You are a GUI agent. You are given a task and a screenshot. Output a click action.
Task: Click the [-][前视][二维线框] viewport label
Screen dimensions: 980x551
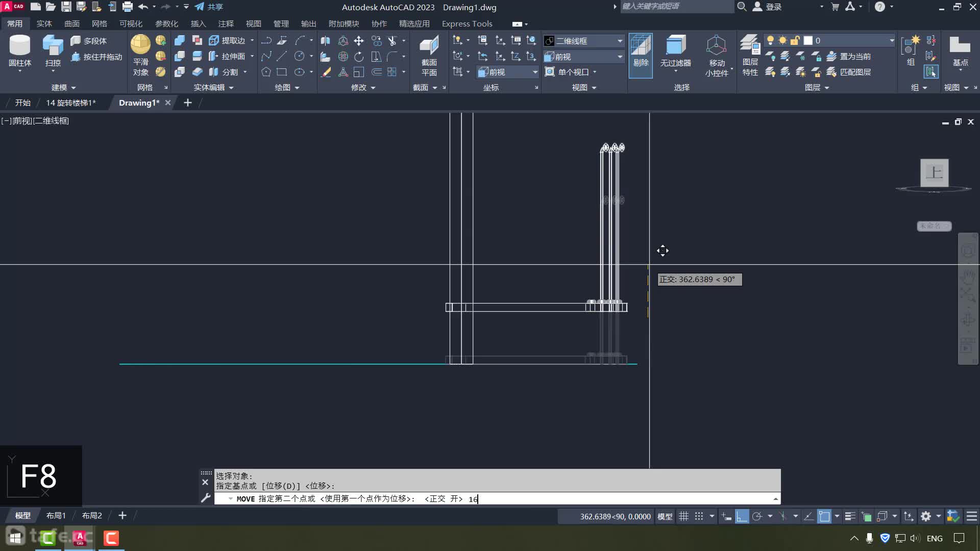35,121
